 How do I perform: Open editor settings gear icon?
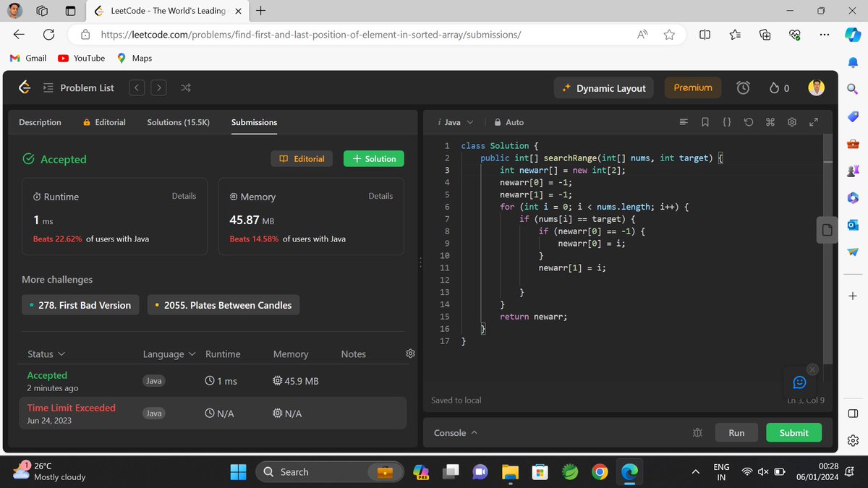tap(792, 122)
